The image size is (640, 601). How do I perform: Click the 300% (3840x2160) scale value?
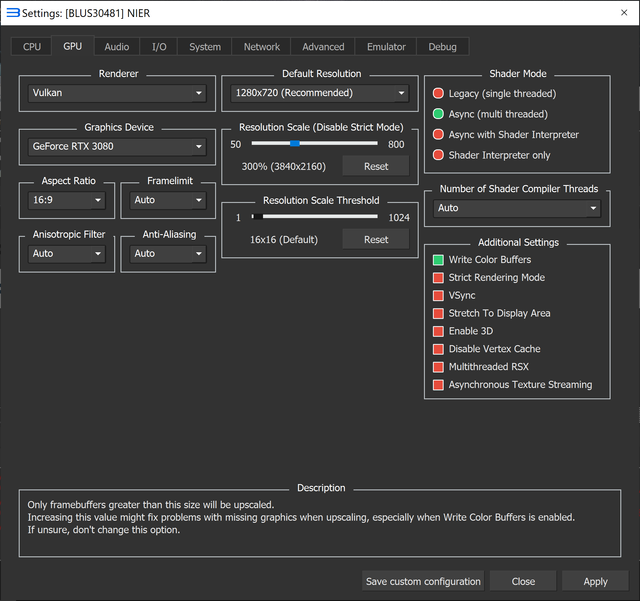click(x=284, y=167)
